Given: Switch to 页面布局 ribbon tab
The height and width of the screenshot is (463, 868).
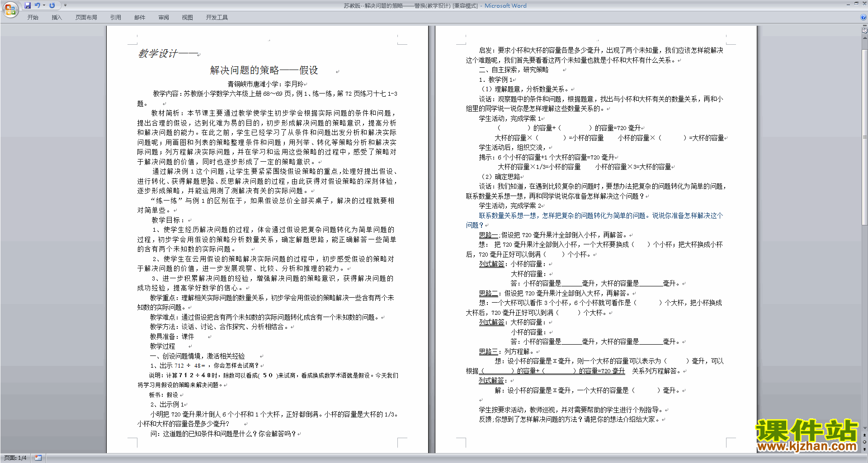Looking at the screenshot, I should click(x=86, y=18).
